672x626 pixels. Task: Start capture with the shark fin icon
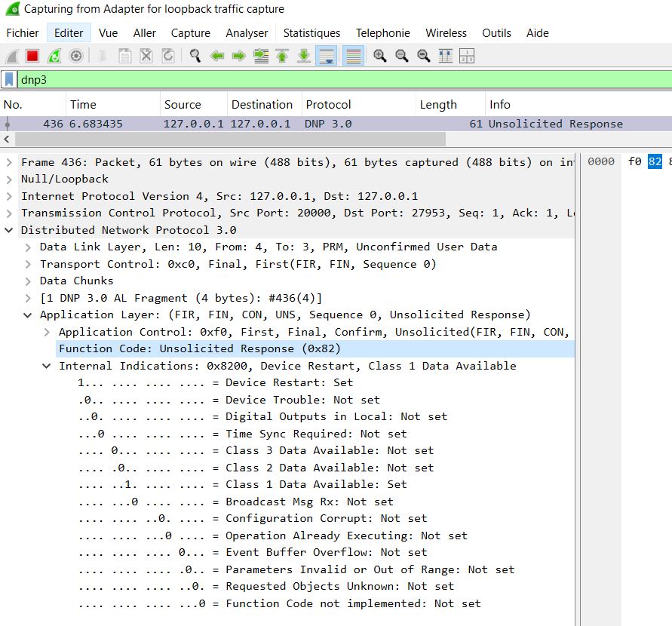coord(12,56)
